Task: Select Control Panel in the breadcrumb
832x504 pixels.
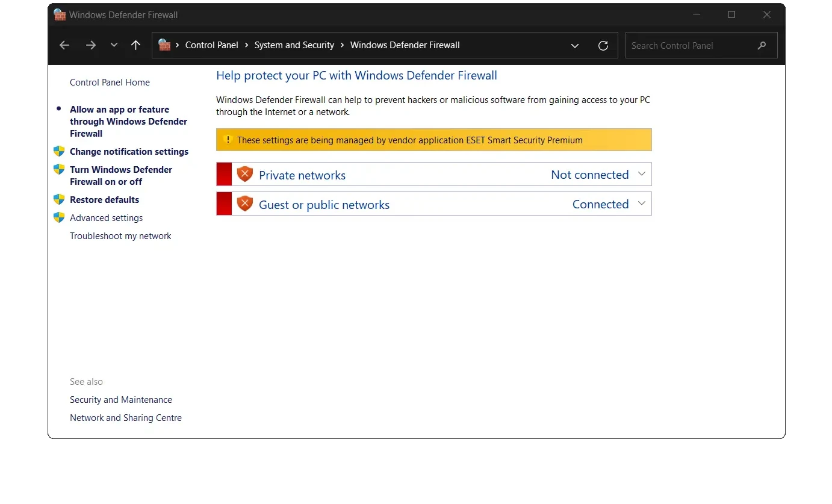Action: coord(212,45)
